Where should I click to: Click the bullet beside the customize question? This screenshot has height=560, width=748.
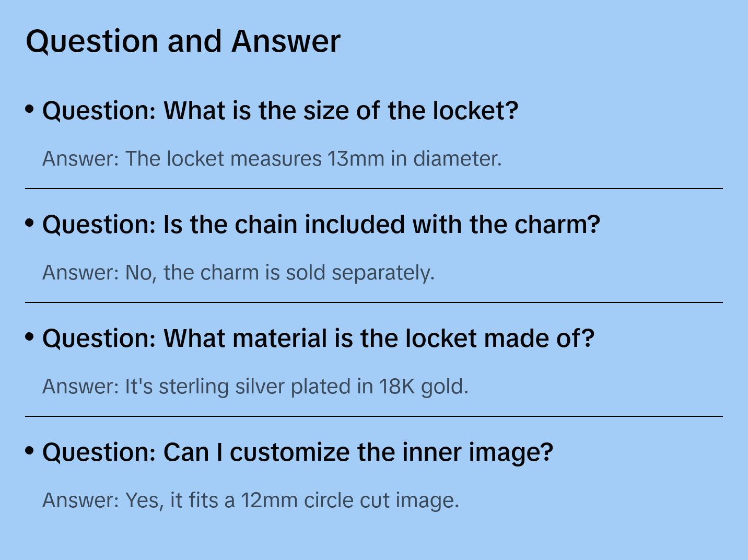[30, 450]
